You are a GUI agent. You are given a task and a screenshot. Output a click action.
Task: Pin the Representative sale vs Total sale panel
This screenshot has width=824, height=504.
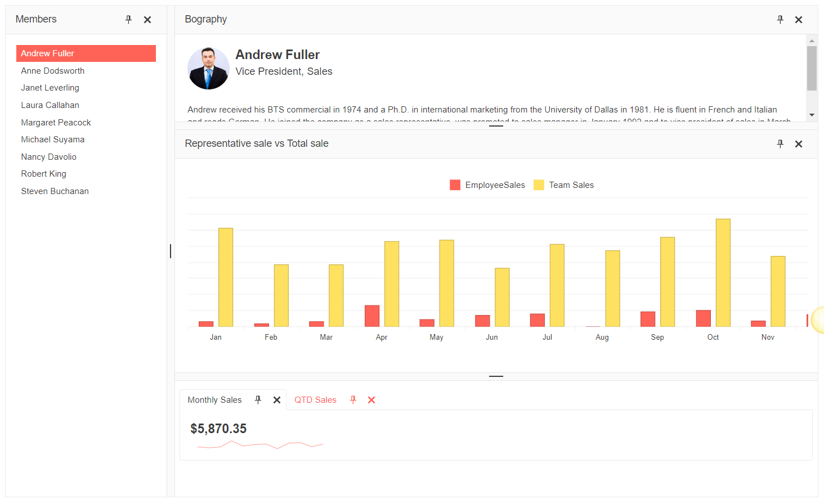tap(780, 143)
